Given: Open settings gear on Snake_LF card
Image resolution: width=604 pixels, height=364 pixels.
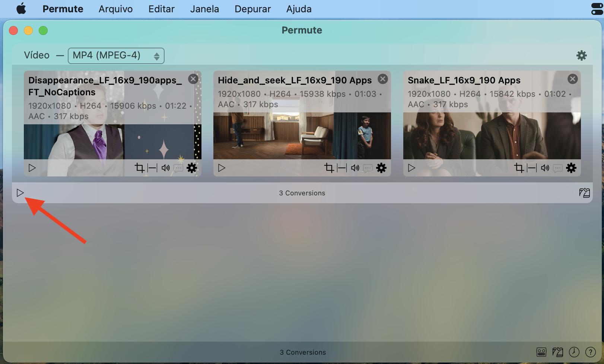Looking at the screenshot, I should tap(571, 168).
